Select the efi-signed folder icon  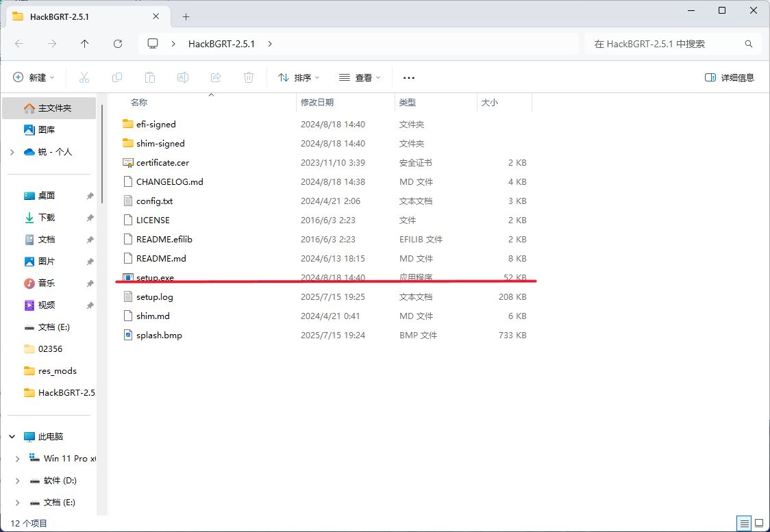point(127,124)
